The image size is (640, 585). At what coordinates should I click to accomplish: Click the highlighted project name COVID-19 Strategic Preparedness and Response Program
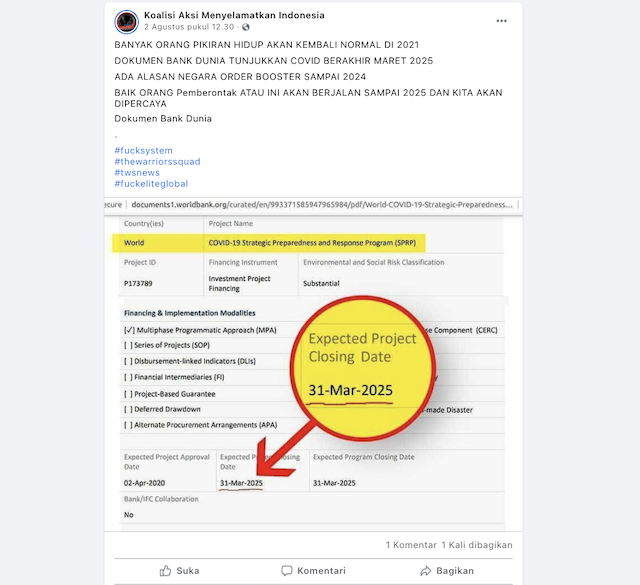(x=312, y=242)
